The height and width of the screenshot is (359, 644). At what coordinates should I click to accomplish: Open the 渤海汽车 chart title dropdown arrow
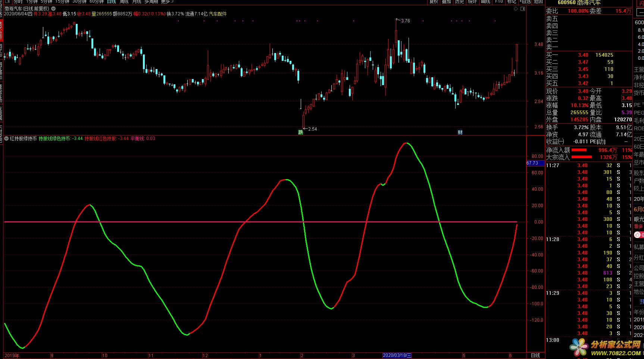pos(53,8)
